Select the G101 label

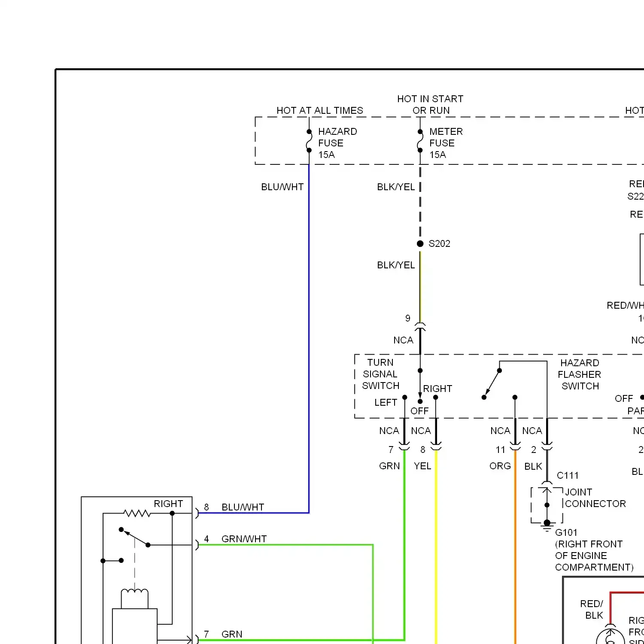click(566, 532)
